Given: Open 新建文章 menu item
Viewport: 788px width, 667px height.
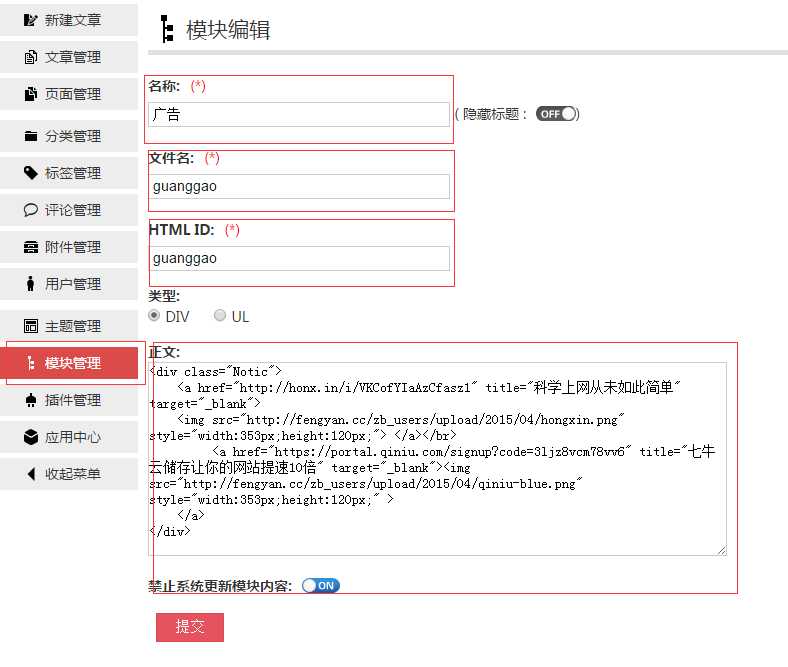Looking at the screenshot, I should [x=69, y=20].
